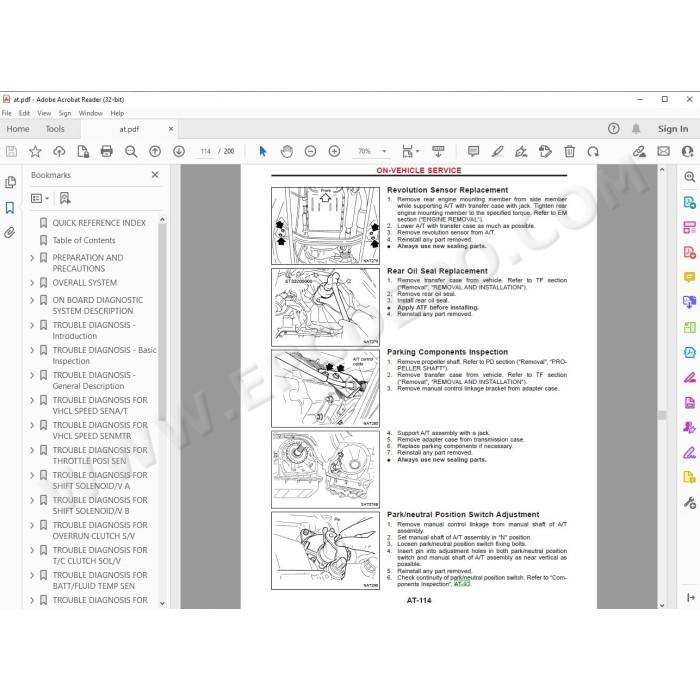The width and height of the screenshot is (700, 700).
Task: Open Table of Contents bookmark
Action: click(84, 240)
